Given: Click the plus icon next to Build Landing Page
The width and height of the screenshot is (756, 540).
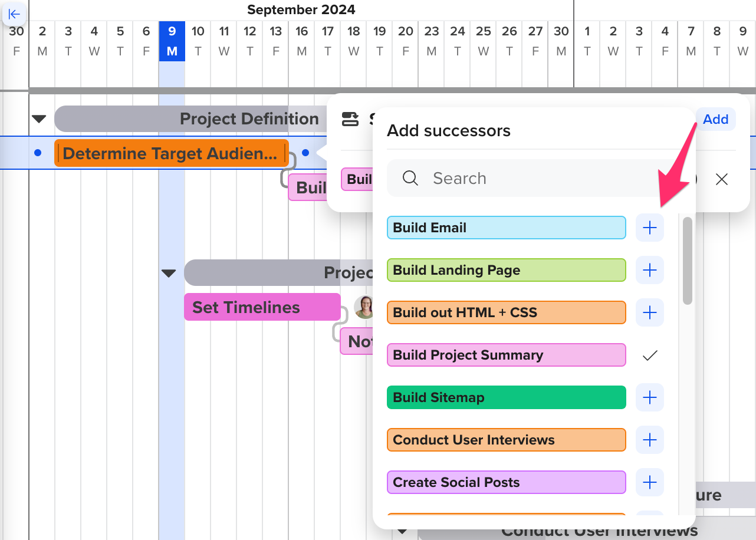Looking at the screenshot, I should 649,270.
